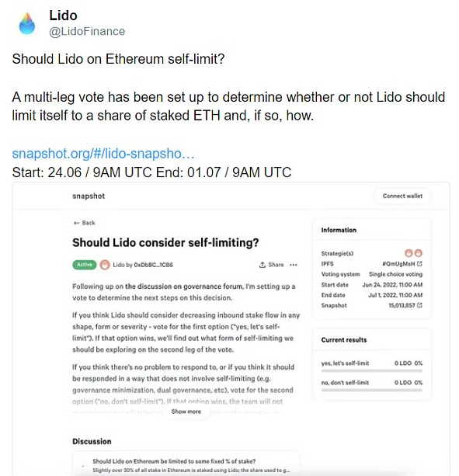
Task: Open the Discussion thread preview card
Action: click(186, 464)
